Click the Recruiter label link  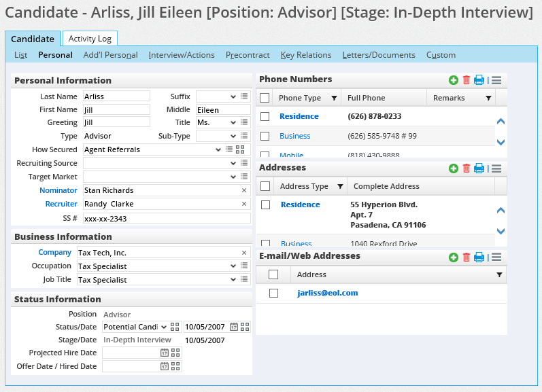[61, 204]
